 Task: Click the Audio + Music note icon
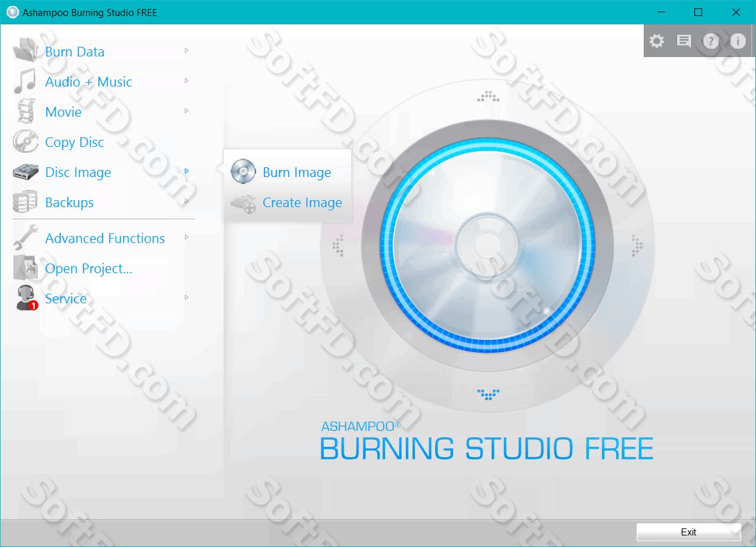26,81
